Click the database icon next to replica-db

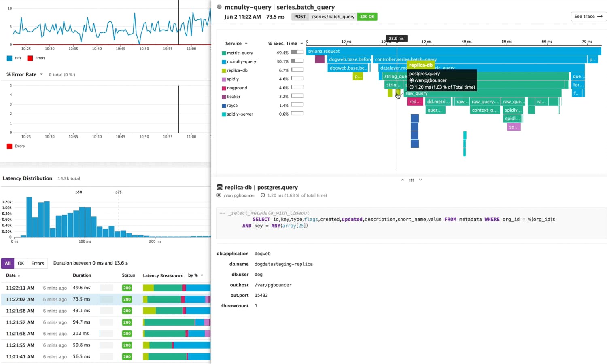(220, 187)
